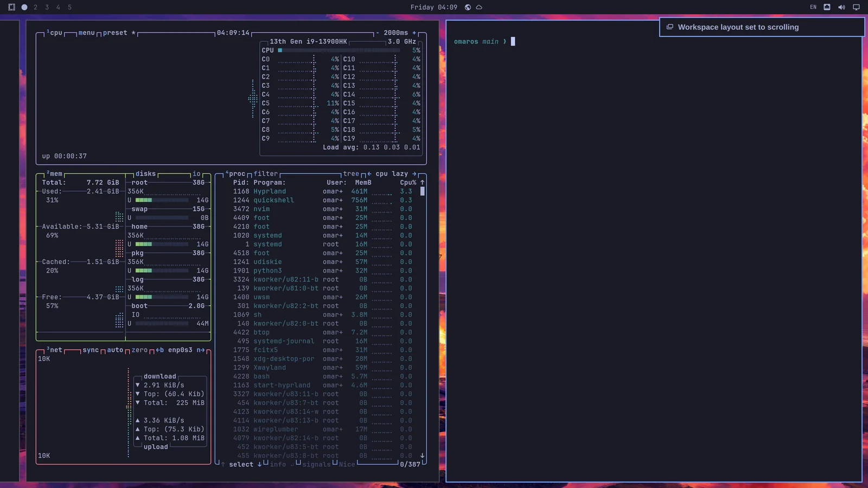Click the tray icon next to EN indicator
This screenshot has width=868, height=488.
(x=827, y=7)
